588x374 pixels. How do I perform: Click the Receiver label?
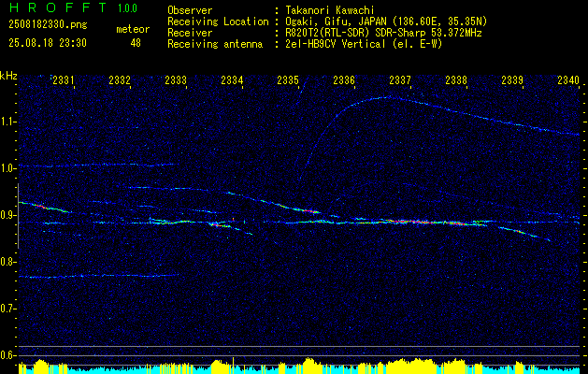coord(190,33)
